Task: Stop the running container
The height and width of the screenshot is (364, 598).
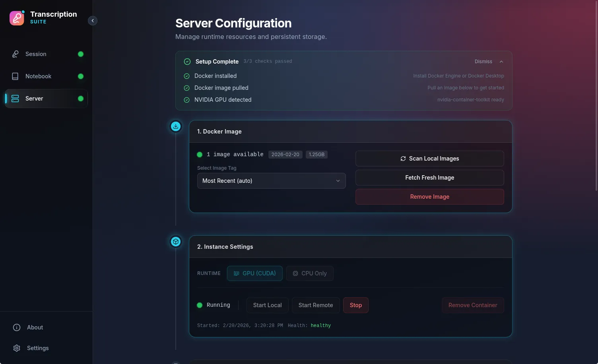Action: [355, 305]
